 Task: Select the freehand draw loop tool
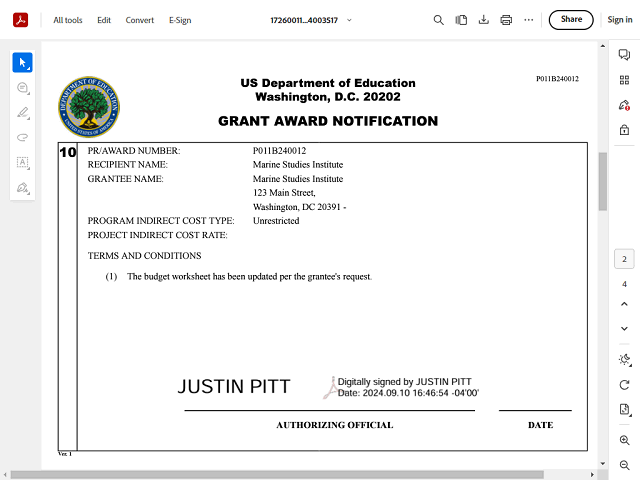[22, 137]
